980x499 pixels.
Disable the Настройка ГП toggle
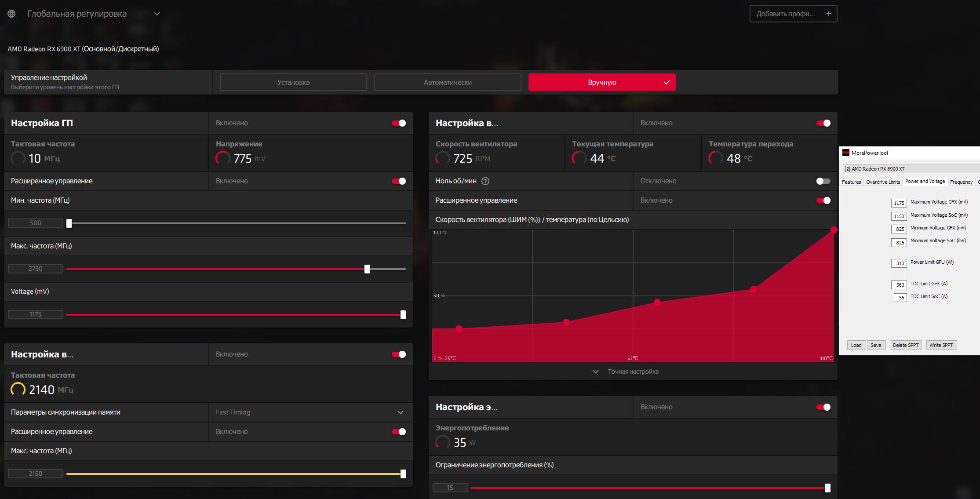click(399, 123)
